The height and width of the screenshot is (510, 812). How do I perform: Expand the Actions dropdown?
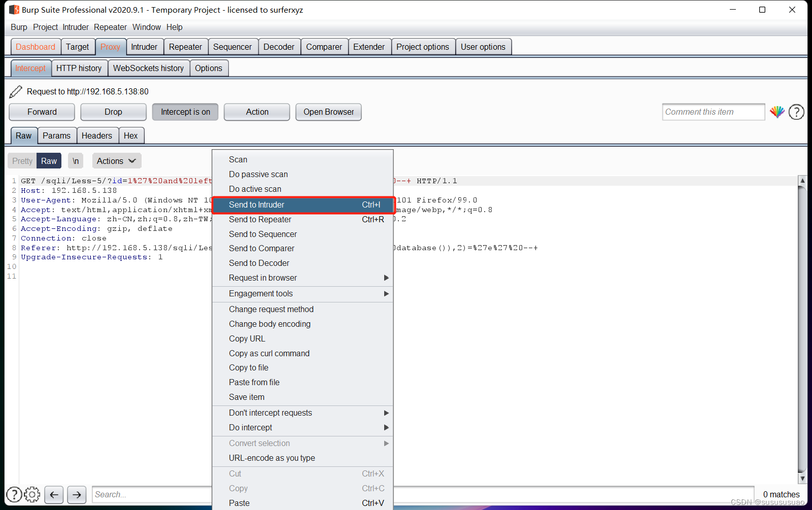coord(116,161)
